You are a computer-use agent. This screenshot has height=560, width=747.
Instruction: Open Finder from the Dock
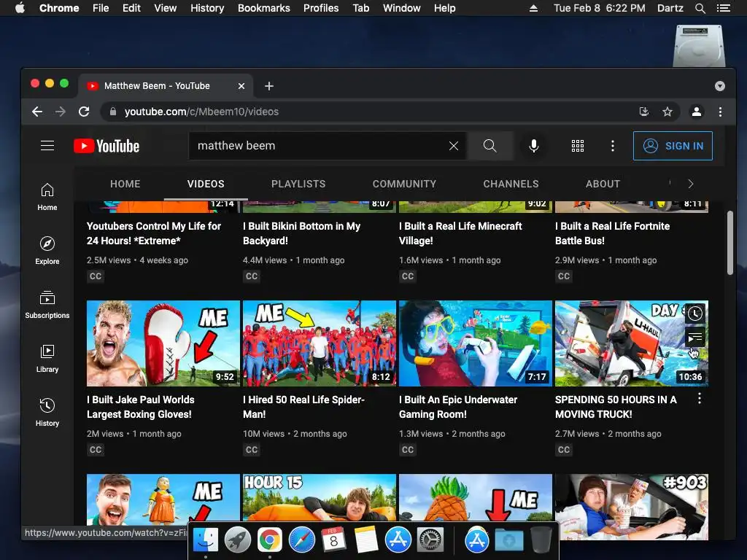(206, 540)
